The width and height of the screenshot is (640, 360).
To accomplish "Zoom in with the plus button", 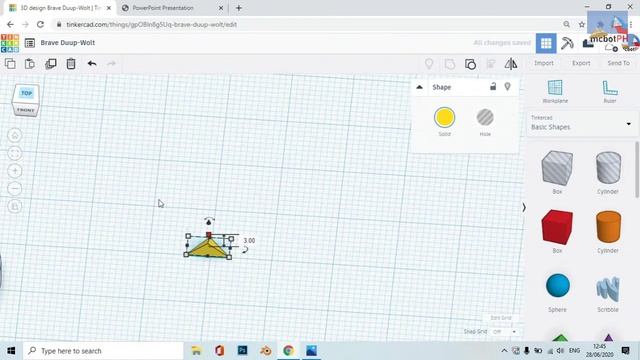I will [x=15, y=171].
